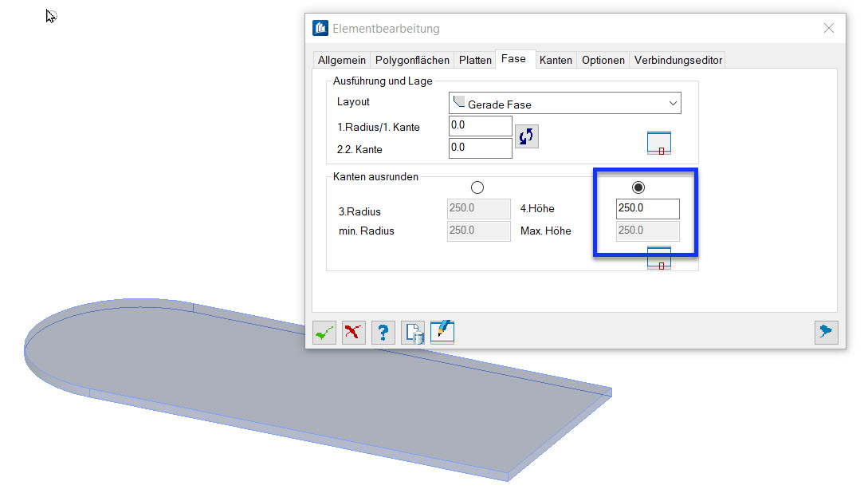Click the min. Radius label
This screenshot has height=497, width=868.
367,231
